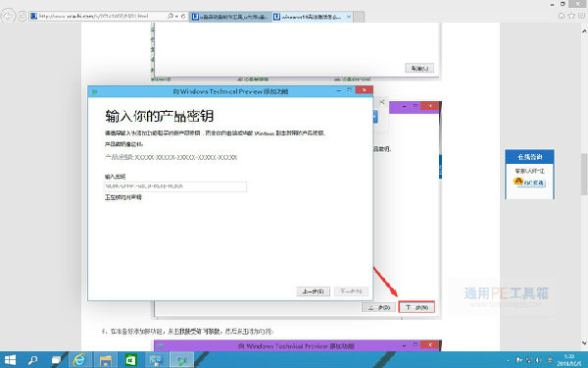The height and width of the screenshot is (368, 588).
Task: Focus the Internet Explorer address bar URL
Action: (x=94, y=16)
